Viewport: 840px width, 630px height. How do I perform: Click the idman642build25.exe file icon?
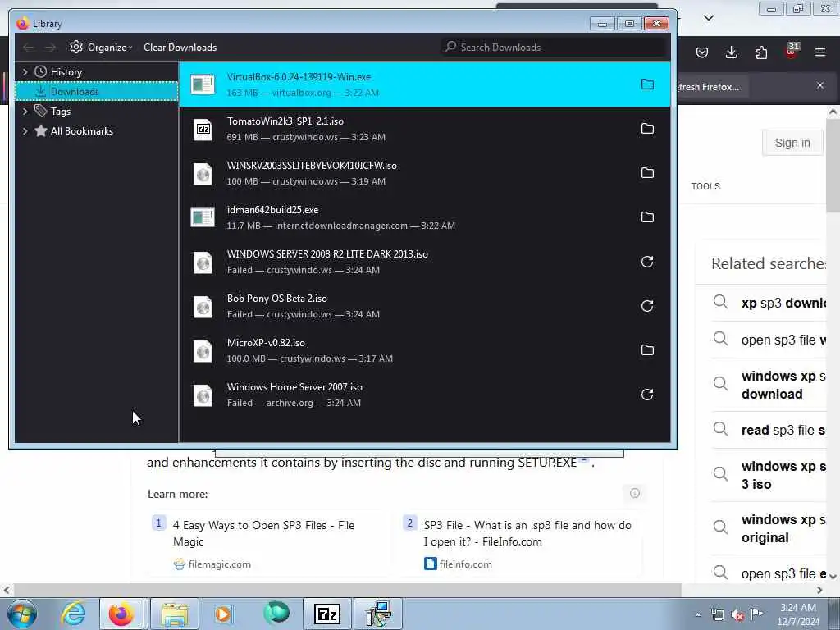203,217
